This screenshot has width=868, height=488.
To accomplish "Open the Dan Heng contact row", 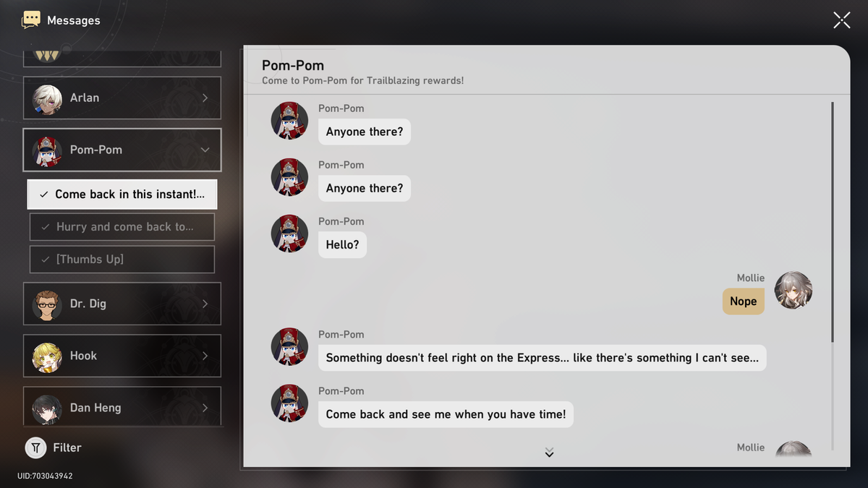I will (x=122, y=406).
